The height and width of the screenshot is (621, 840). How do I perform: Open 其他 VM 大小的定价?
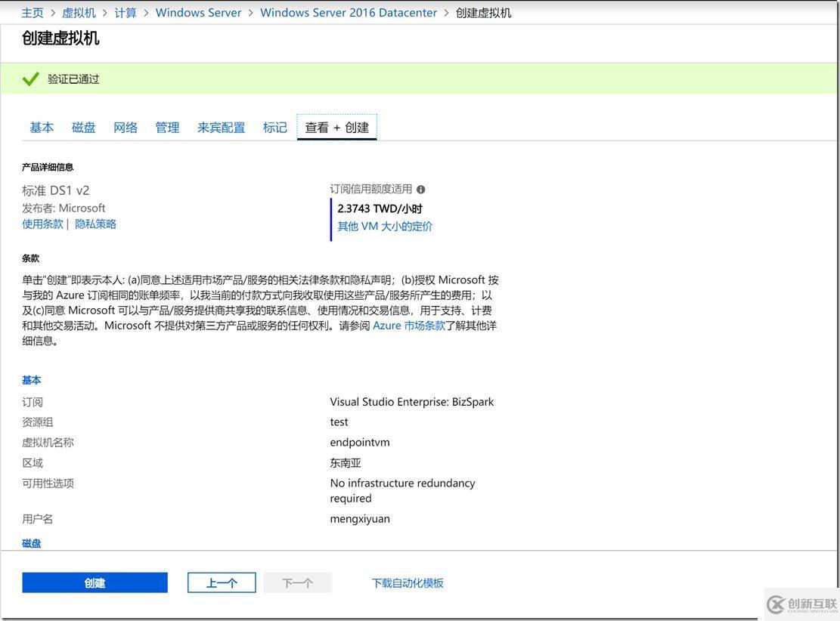[384, 226]
